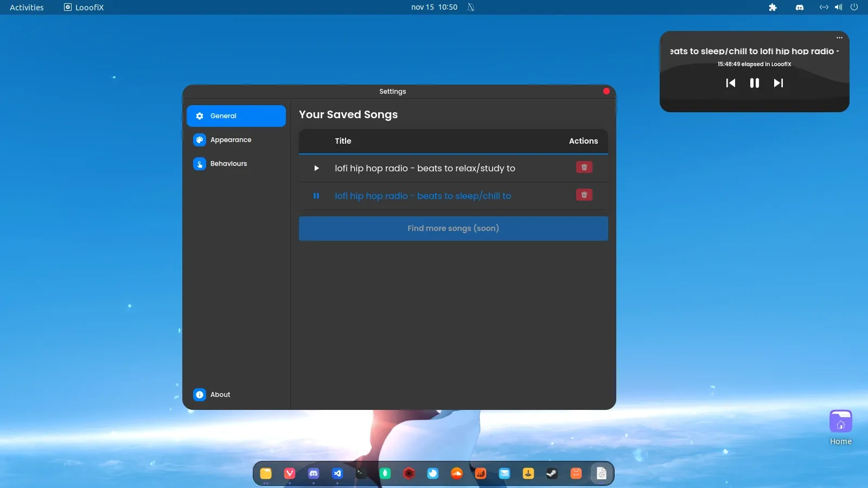868x488 pixels.
Task: Open Discord tray icon in top bar
Action: (x=799, y=8)
